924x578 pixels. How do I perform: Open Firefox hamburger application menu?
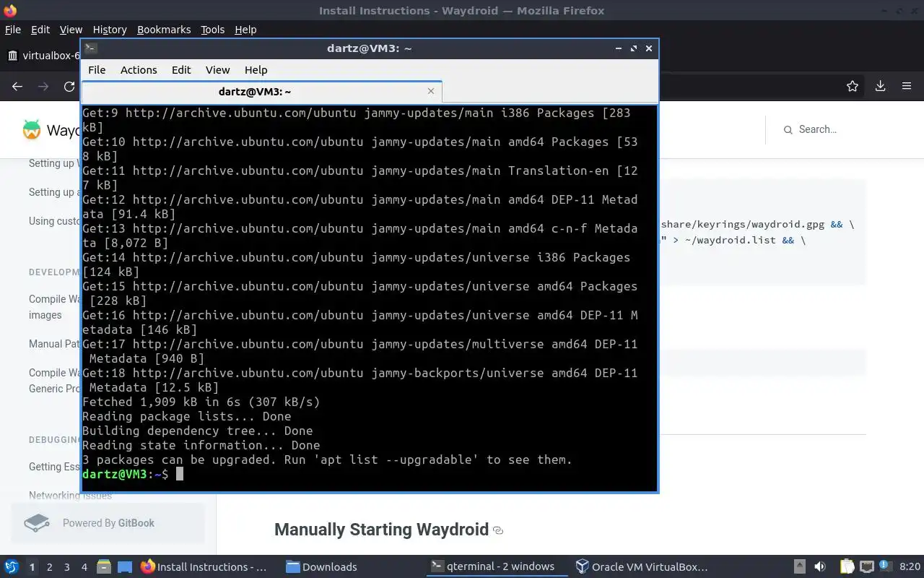(907, 86)
